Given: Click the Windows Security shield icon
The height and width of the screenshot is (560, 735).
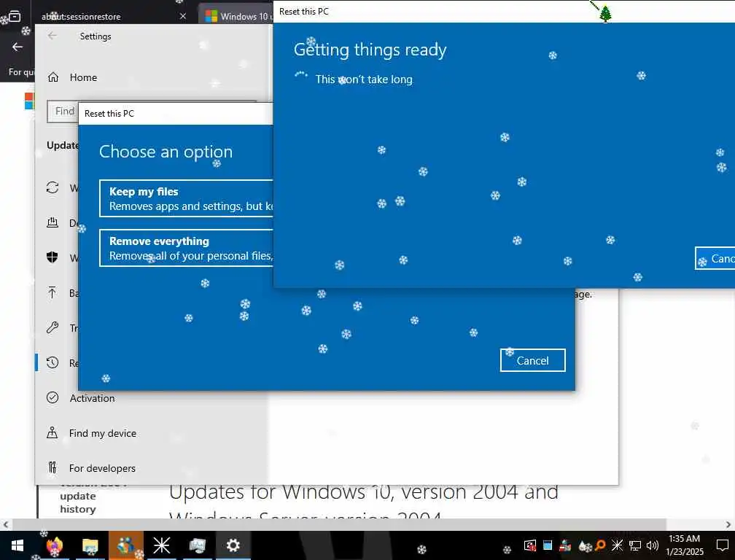Looking at the screenshot, I should (x=52, y=257).
